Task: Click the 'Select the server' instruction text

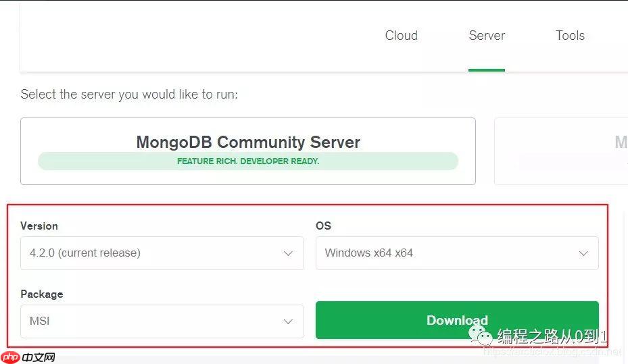Action: (129, 95)
